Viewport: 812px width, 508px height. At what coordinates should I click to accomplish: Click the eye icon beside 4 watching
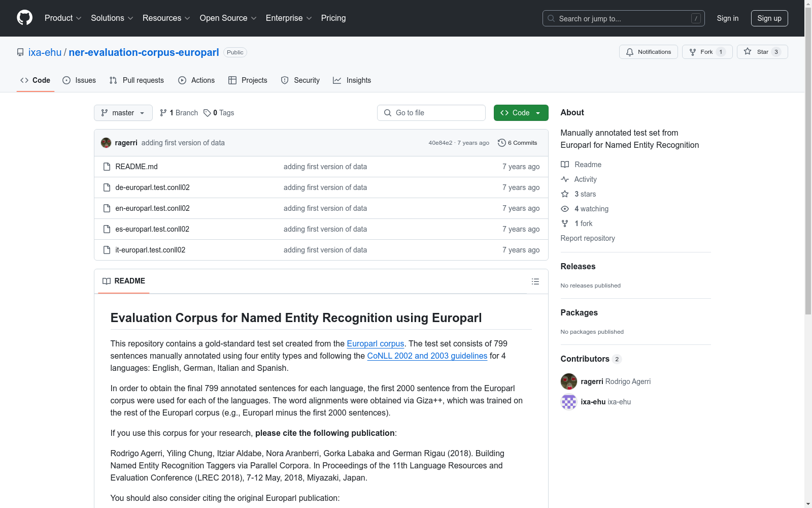(565, 209)
